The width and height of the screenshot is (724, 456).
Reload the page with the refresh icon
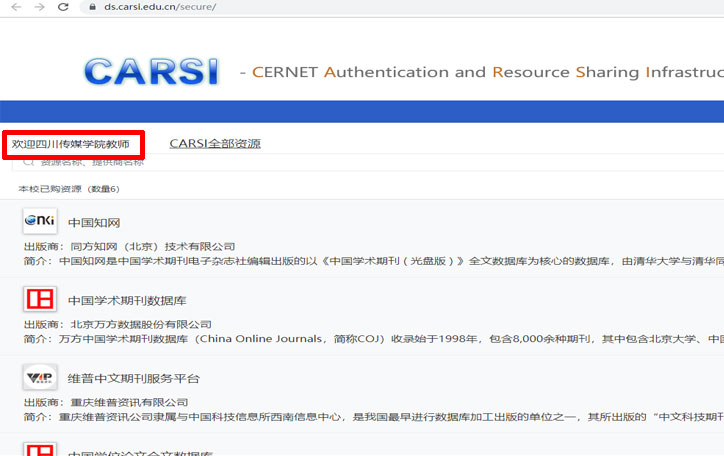pos(63,7)
